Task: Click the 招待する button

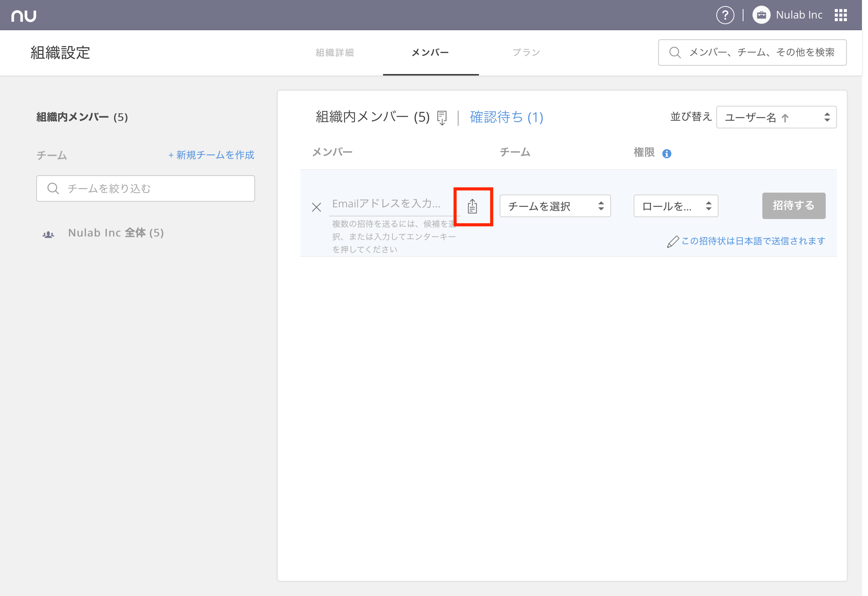Action: coord(794,206)
